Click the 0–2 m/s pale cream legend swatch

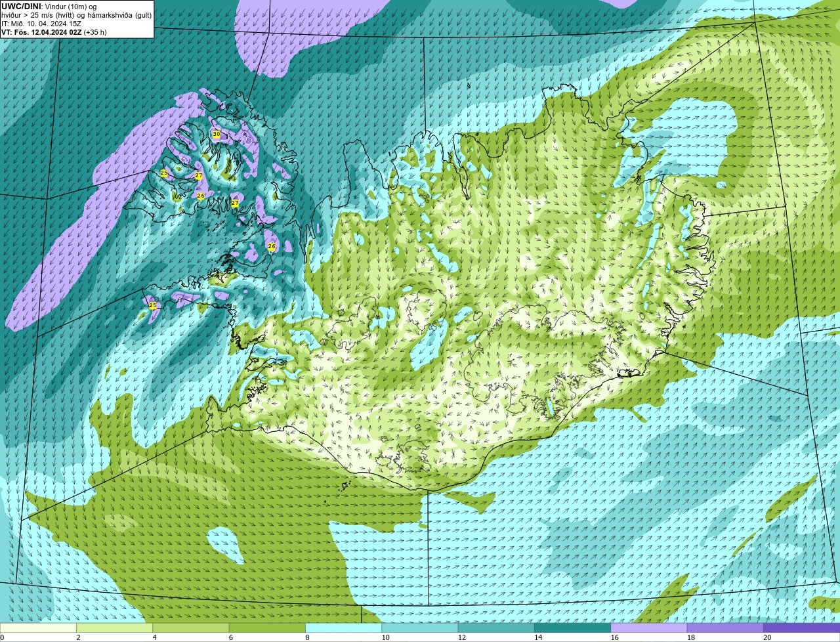coord(38,628)
